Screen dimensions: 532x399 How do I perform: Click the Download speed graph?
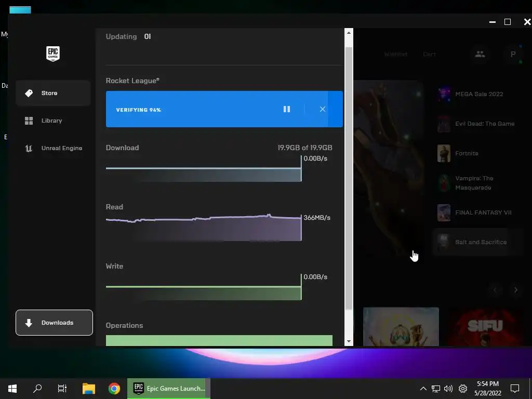click(x=204, y=169)
